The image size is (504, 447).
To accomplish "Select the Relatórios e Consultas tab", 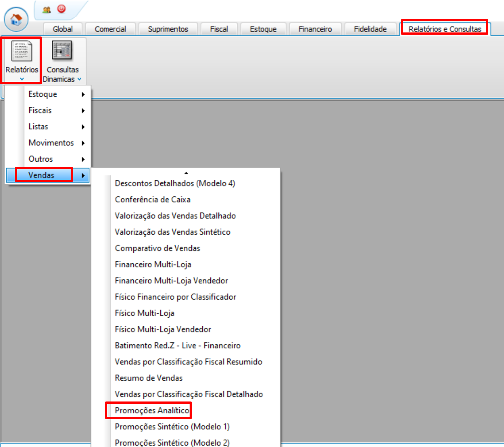I will pyautogui.click(x=445, y=29).
